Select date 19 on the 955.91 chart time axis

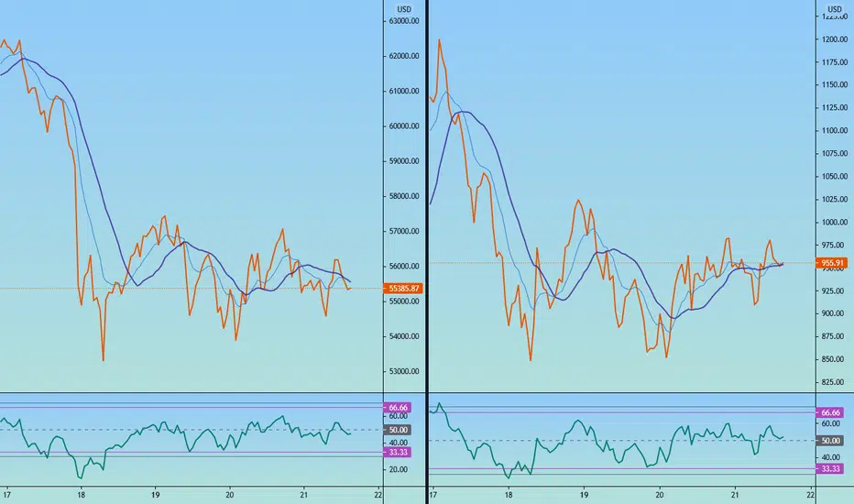[x=584, y=495]
